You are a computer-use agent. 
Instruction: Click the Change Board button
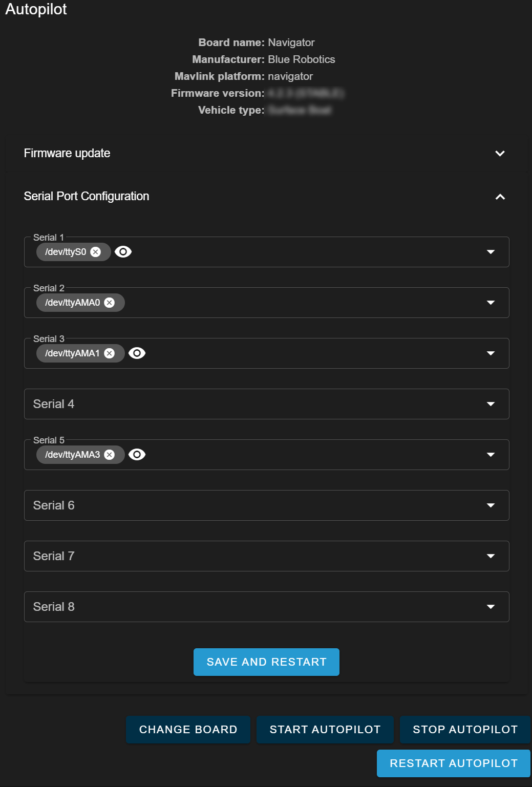187,729
